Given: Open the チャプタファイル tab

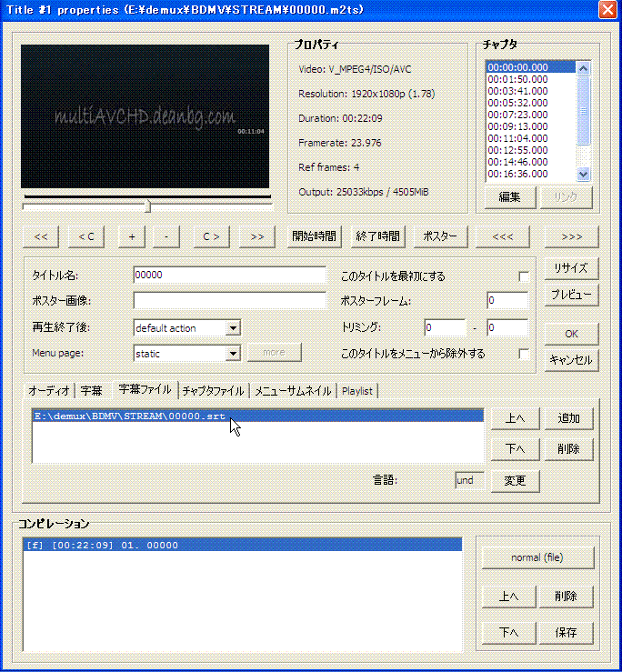Looking at the screenshot, I should [x=213, y=391].
